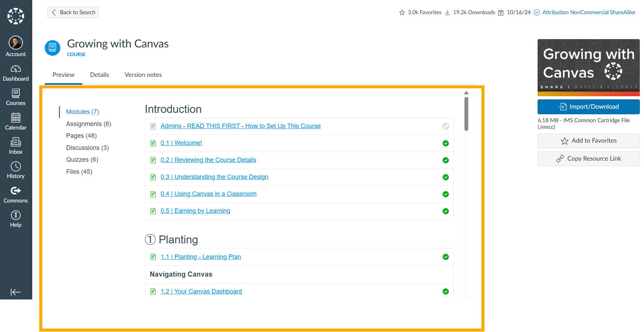Open the Calendar sidebar icon
This screenshot has width=644, height=332.
(16, 121)
